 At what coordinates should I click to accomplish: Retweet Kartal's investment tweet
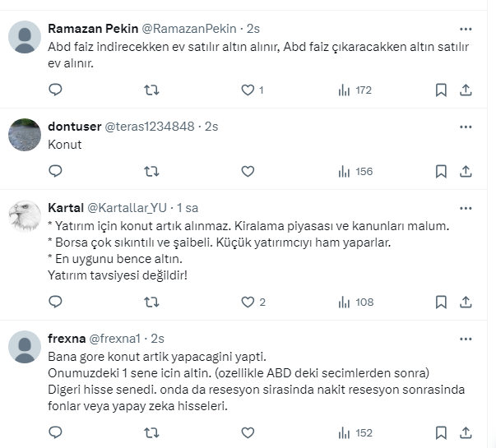151,302
